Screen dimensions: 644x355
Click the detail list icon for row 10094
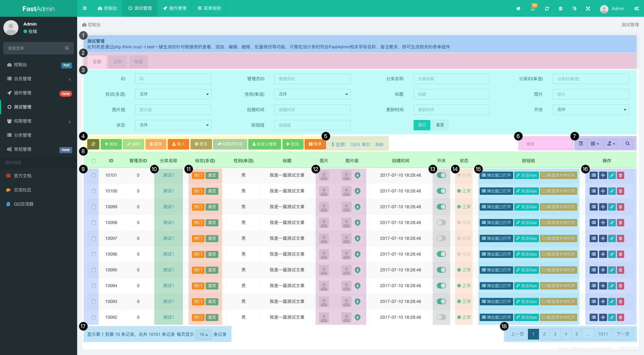[x=594, y=286]
